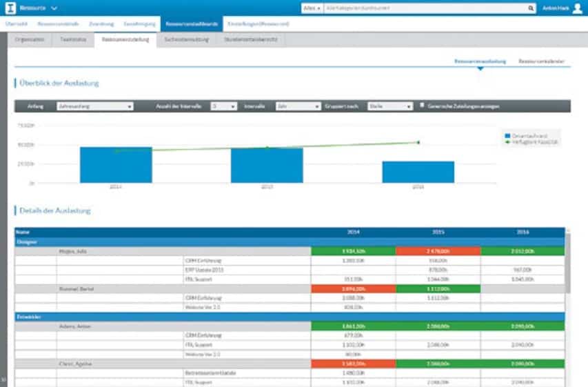Image resolution: width=588 pixels, height=387 pixels.
Task: Switch to the Teamstatus tab
Action: coord(73,40)
